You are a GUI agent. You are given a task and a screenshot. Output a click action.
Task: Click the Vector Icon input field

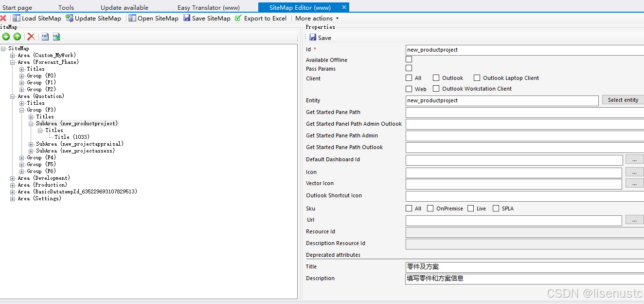click(514, 184)
